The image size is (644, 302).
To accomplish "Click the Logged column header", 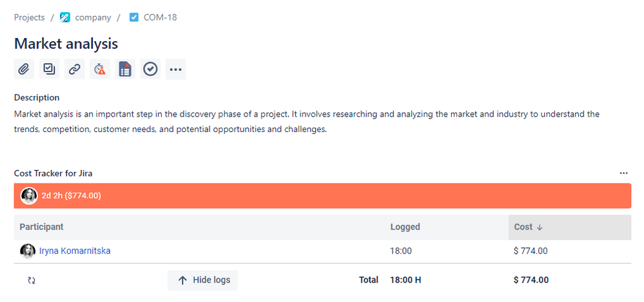I will point(405,227).
